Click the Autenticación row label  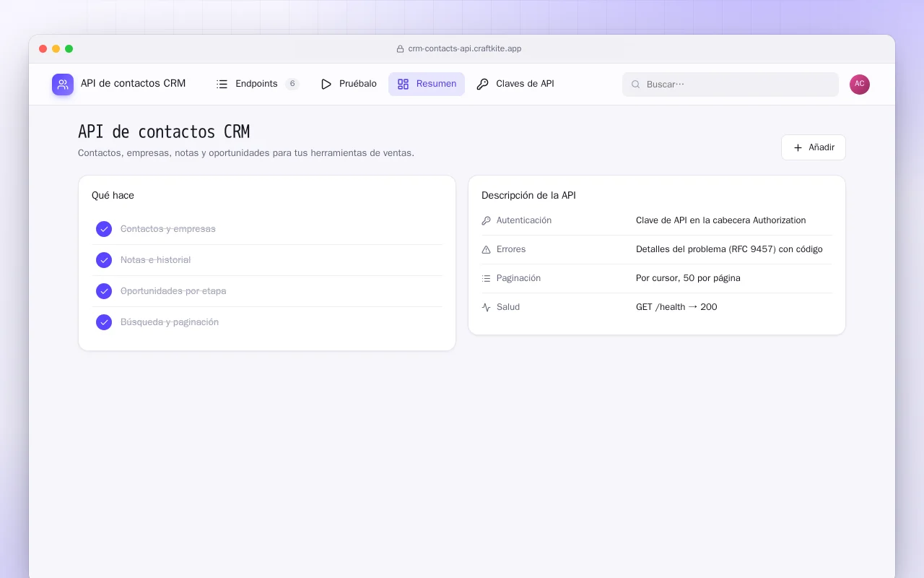[524, 220]
